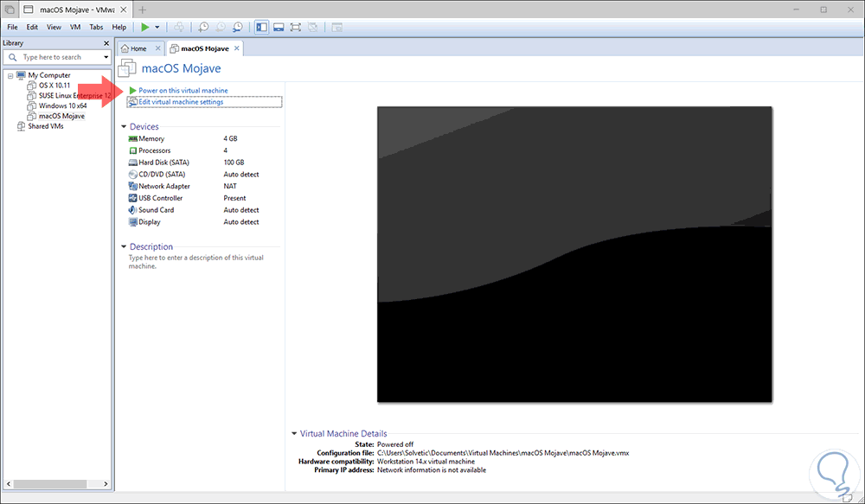Image resolution: width=865 pixels, height=504 pixels.
Task: Open the snapshot manager icon
Action: 238,27
